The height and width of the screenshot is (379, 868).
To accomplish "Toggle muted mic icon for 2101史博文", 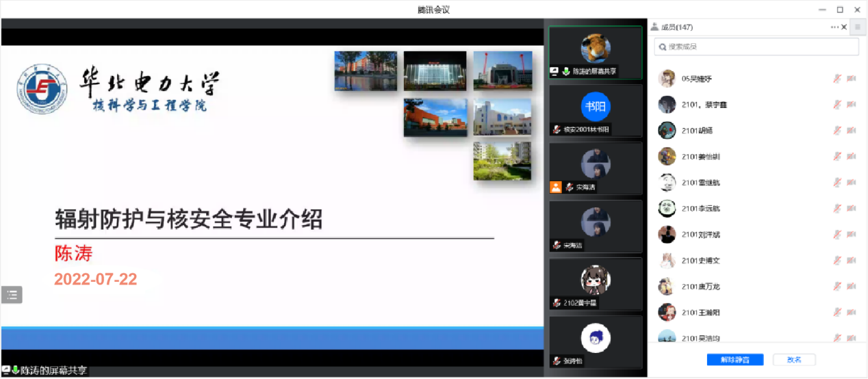I will click(x=837, y=261).
